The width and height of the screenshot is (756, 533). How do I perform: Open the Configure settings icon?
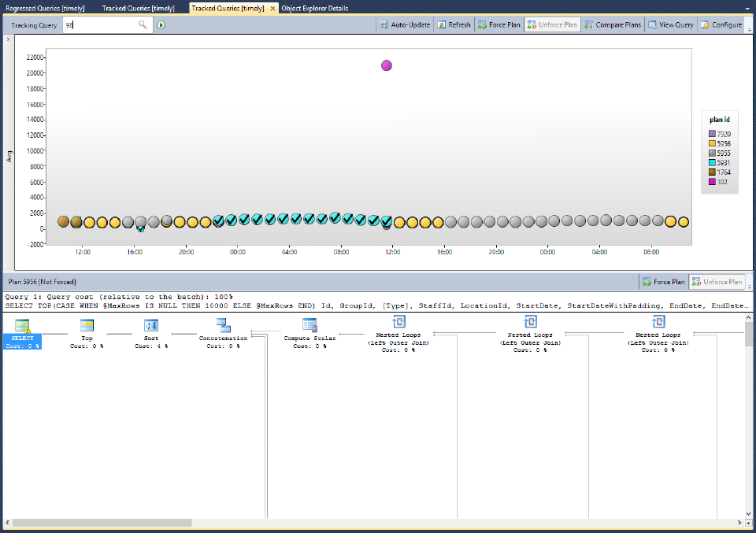click(x=721, y=24)
